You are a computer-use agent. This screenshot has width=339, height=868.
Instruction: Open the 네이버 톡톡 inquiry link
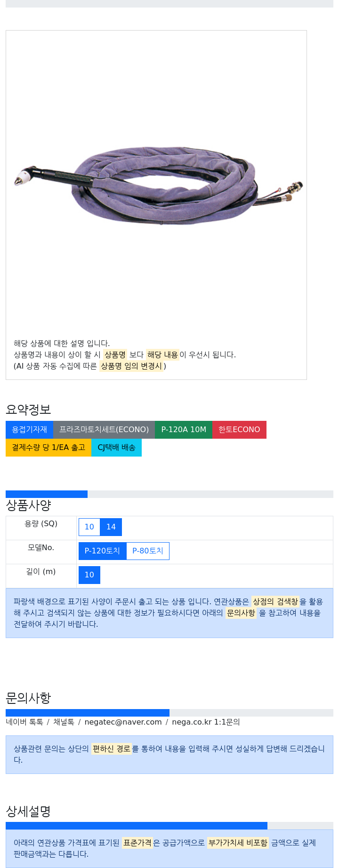[24, 722]
